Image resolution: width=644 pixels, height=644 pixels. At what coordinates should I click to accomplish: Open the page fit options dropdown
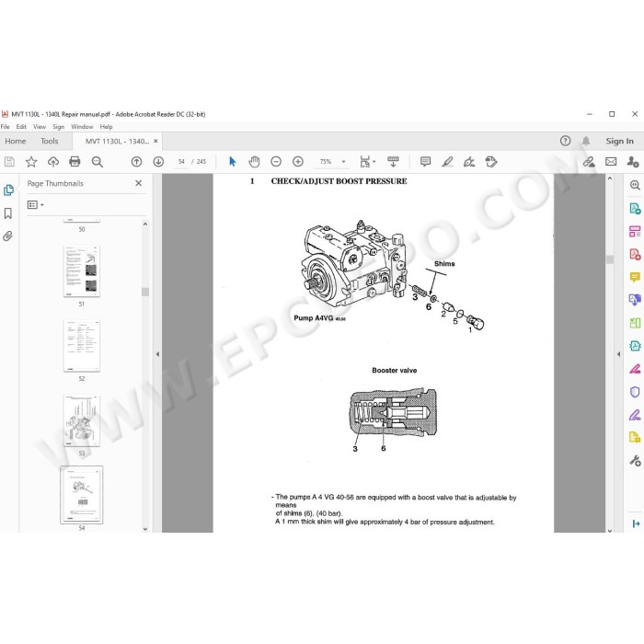pos(367,162)
